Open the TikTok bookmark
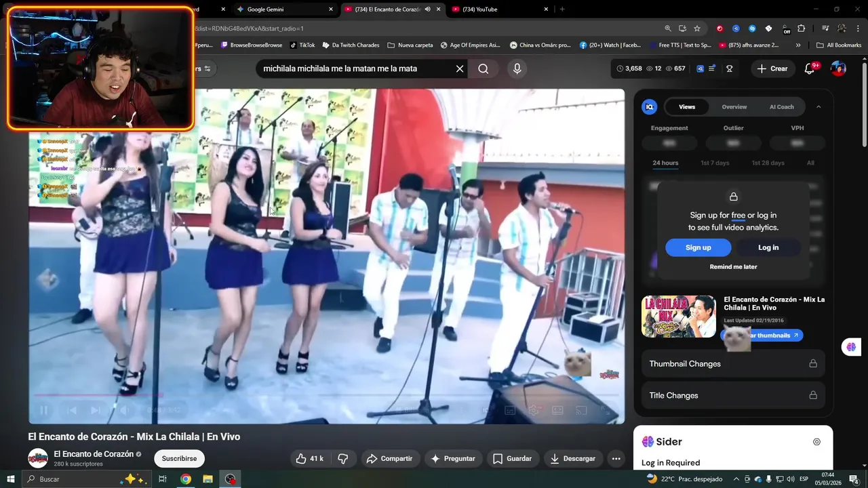This screenshot has width=868, height=488. point(302,45)
